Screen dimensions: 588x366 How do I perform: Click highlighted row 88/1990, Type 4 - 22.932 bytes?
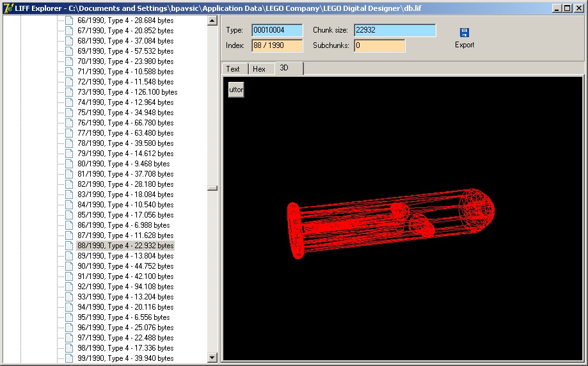click(125, 246)
